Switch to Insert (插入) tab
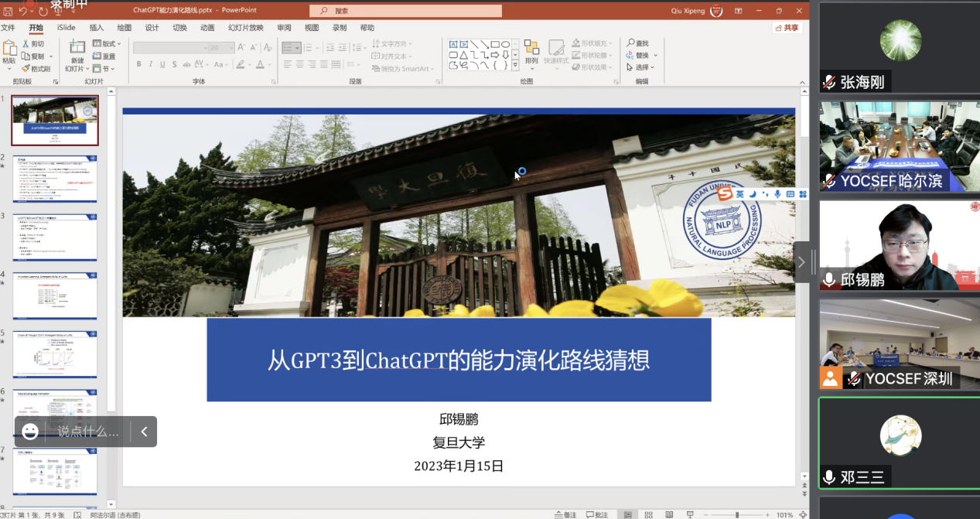The height and width of the screenshot is (519, 980). pos(97,27)
